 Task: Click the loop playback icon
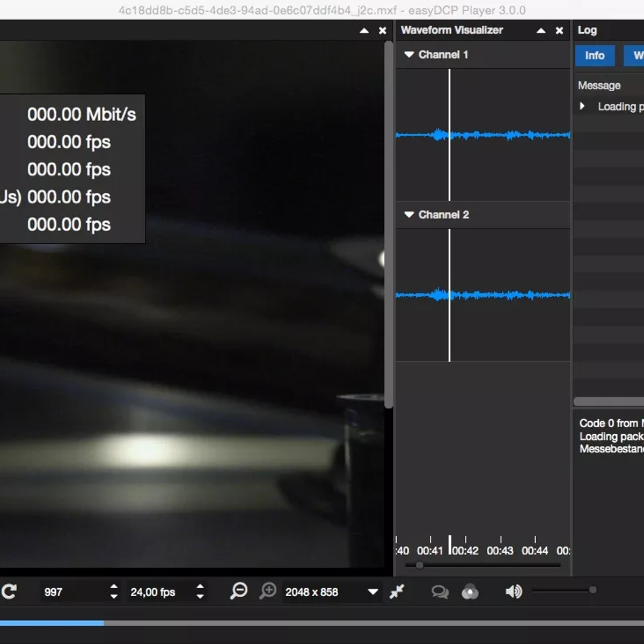(x=9, y=591)
